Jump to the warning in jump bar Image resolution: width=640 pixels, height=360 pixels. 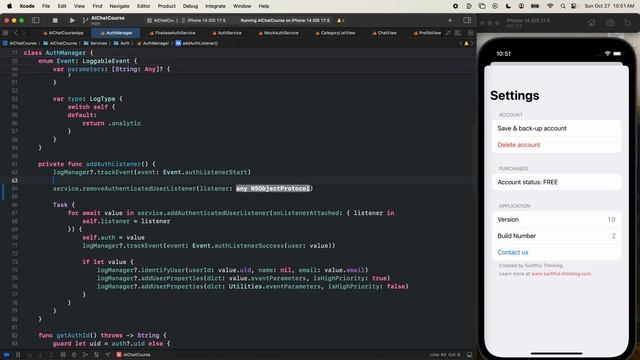point(466,43)
